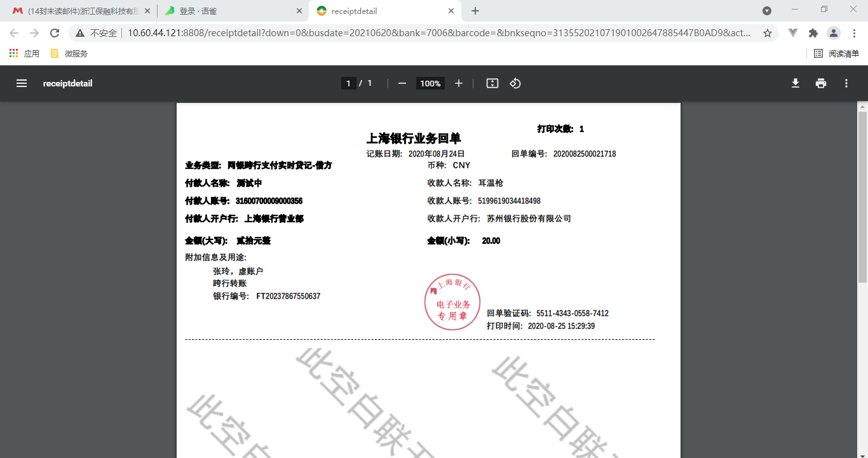Toggle fit to page view
Viewport: 868px width, 458px height.
(x=492, y=83)
